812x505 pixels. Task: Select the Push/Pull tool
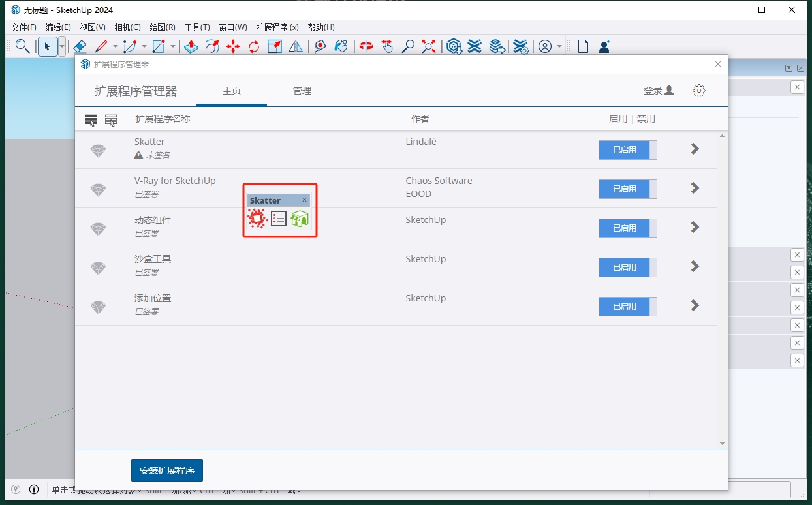191,46
